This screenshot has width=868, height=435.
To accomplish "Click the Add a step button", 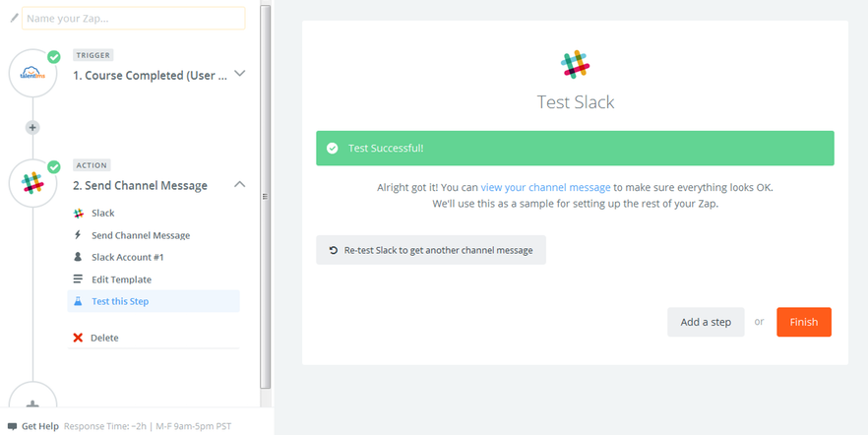I will tap(706, 322).
